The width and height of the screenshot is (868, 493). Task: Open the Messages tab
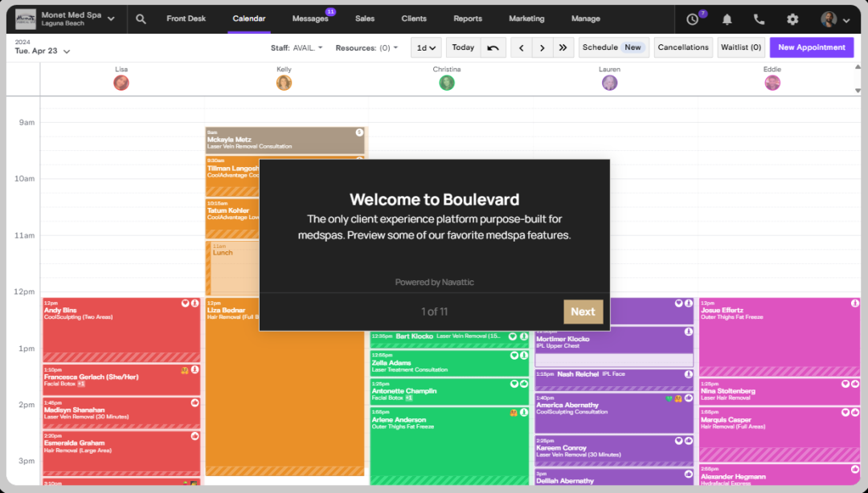[309, 19]
